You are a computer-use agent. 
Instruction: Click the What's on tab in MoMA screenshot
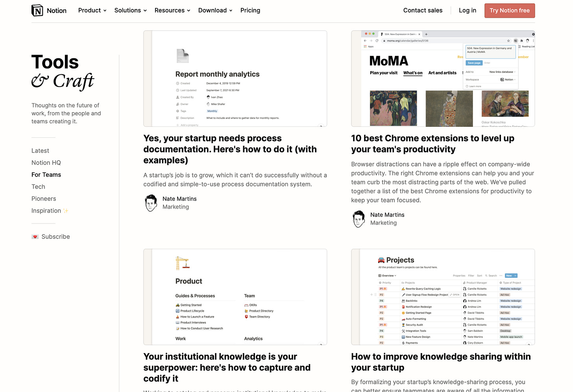pyautogui.click(x=413, y=73)
